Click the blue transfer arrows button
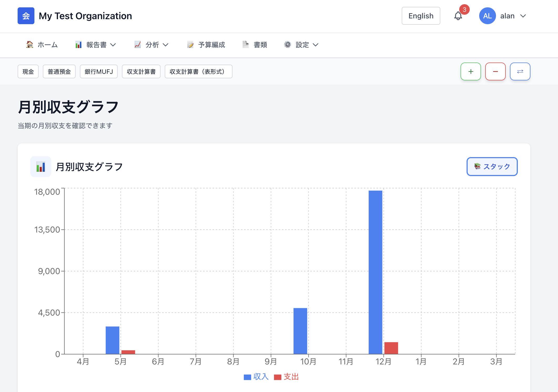Viewport: 558px width, 392px height. [520, 71]
